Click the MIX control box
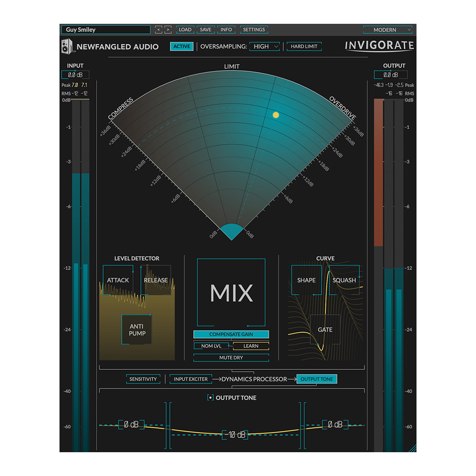The width and height of the screenshot is (476, 476). (x=231, y=293)
